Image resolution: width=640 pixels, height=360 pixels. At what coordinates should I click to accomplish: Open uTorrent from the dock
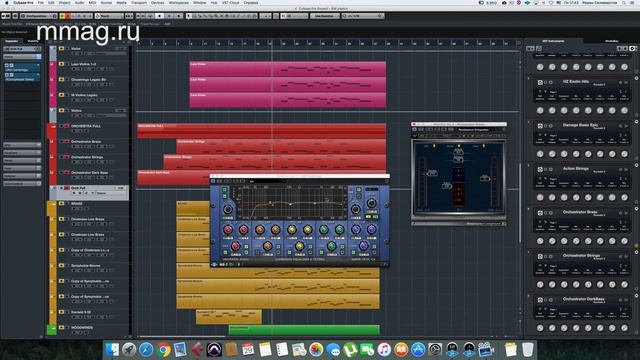(x=350, y=350)
